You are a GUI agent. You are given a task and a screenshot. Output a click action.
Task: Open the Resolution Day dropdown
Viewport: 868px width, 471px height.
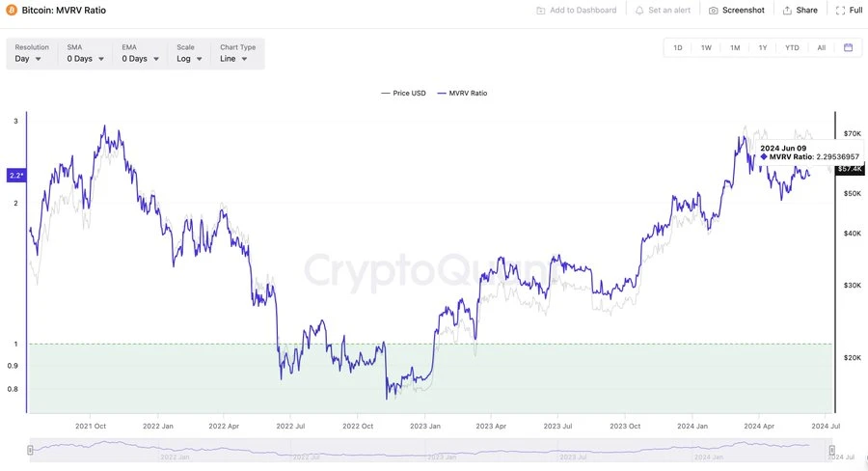click(x=29, y=59)
